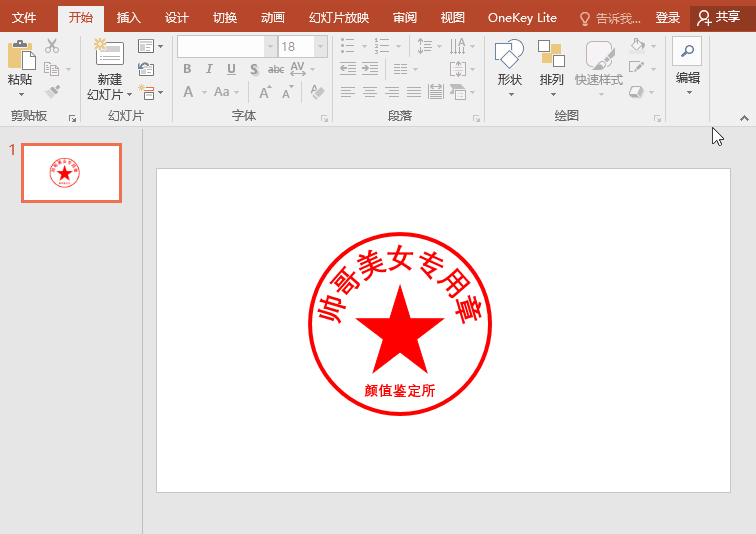This screenshot has height=534, width=756.
Task: Click the Sign in (登录) link
Action: [x=667, y=17]
